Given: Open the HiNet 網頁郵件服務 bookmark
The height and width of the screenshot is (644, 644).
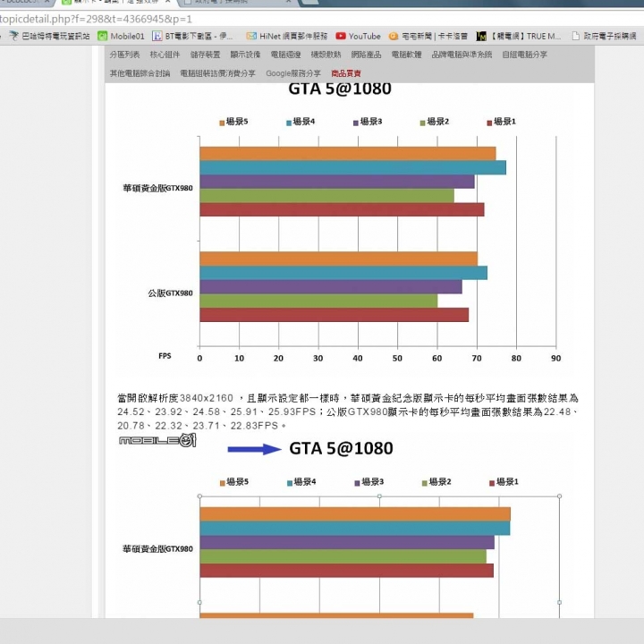Looking at the screenshot, I should tap(287, 36).
